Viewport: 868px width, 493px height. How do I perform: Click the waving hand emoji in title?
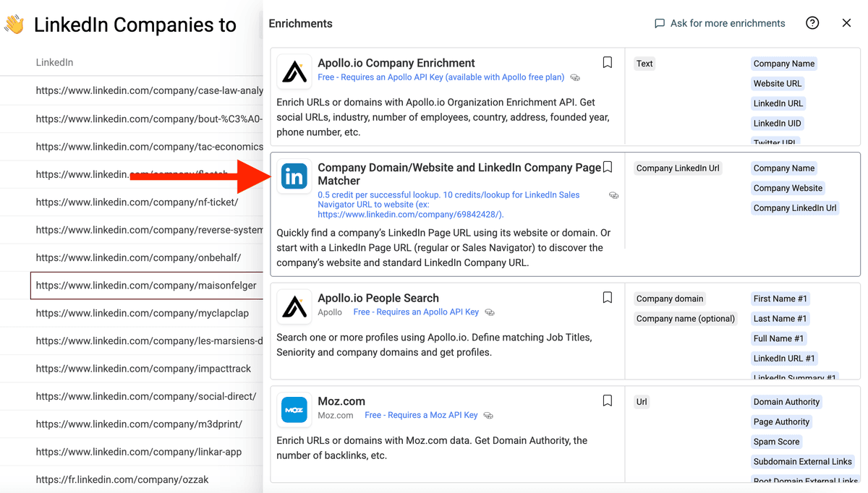click(x=14, y=25)
